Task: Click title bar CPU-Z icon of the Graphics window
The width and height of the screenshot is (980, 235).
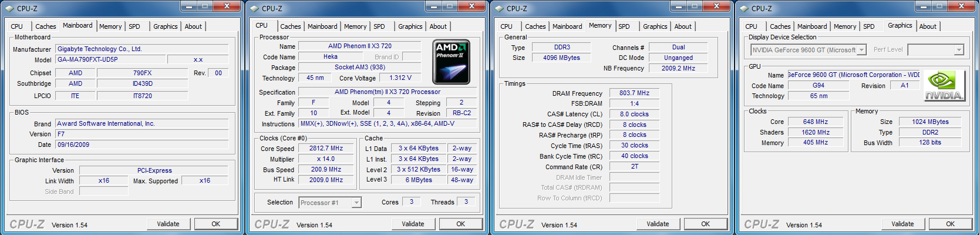Action: click(x=744, y=8)
